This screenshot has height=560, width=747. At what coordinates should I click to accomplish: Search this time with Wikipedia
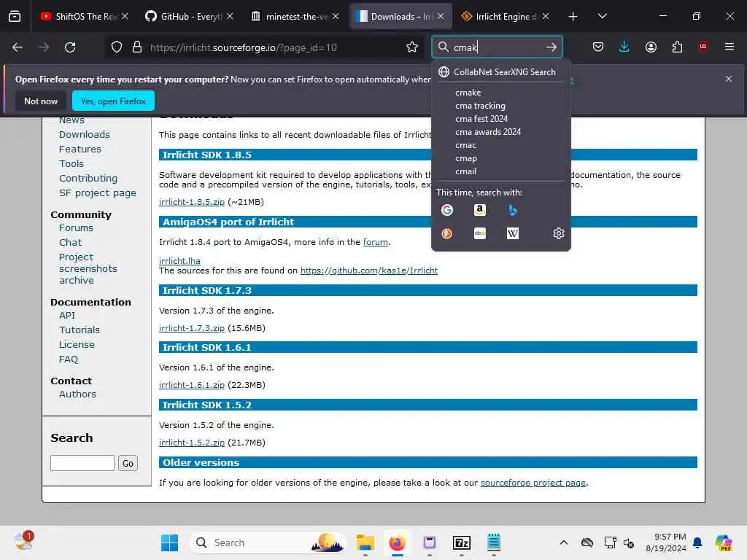[513, 233]
